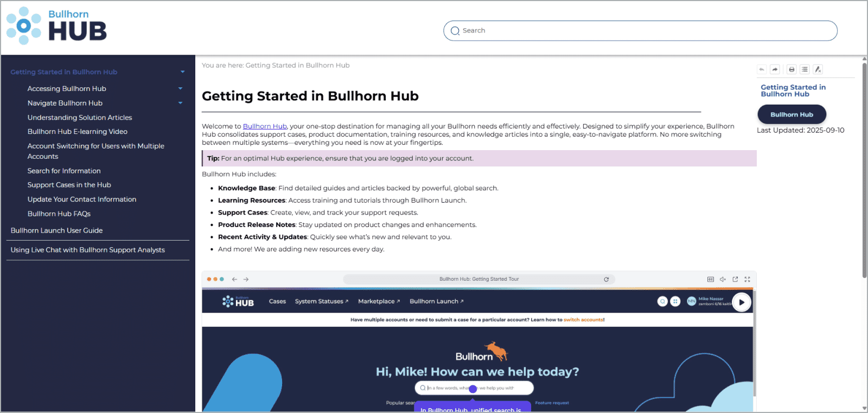Open Search for Information topic

(64, 171)
